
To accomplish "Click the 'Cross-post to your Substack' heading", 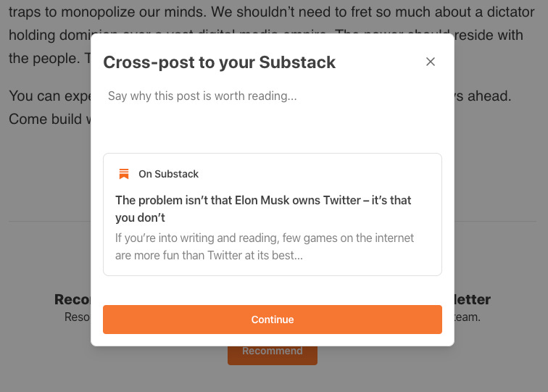I will [219, 62].
